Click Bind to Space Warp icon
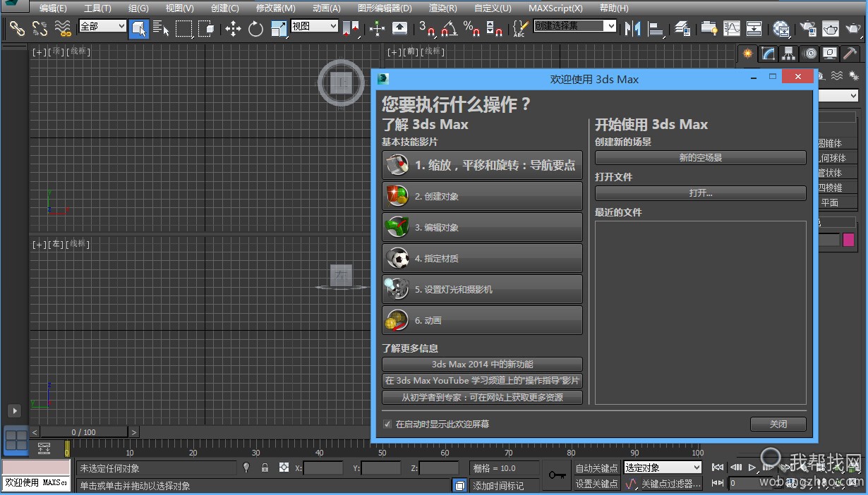Image resolution: width=868 pixels, height=495 pixels. point(64,28)
